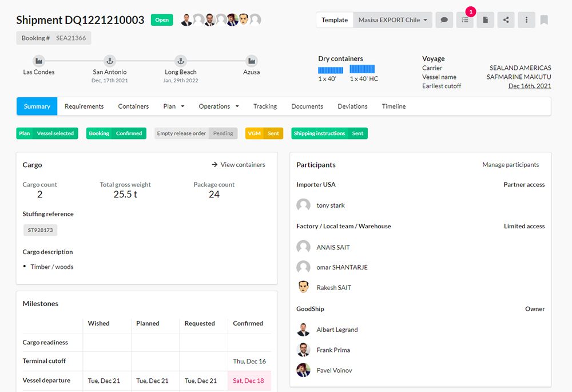Viewport: 572px width, 392px height.
Task: Switch to the Requirements tab
Action: pyautogui.click(x=84, y=106)
